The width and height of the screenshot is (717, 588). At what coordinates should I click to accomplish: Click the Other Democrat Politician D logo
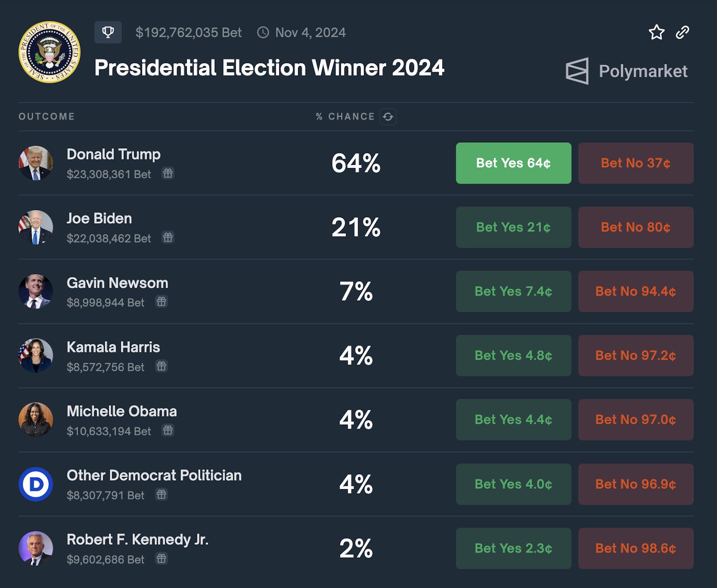pyautogui.click(x=36, y=484)
